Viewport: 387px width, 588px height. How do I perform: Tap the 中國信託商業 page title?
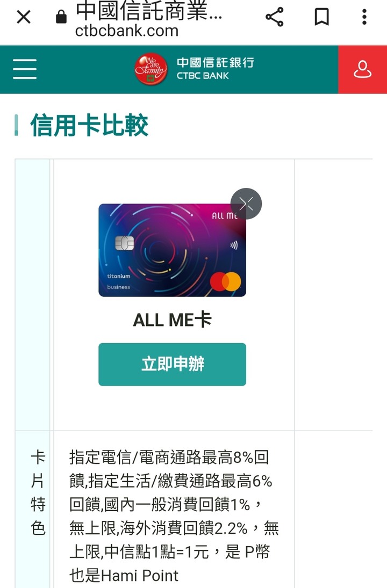pyautogui.click(x=149, y=11)
